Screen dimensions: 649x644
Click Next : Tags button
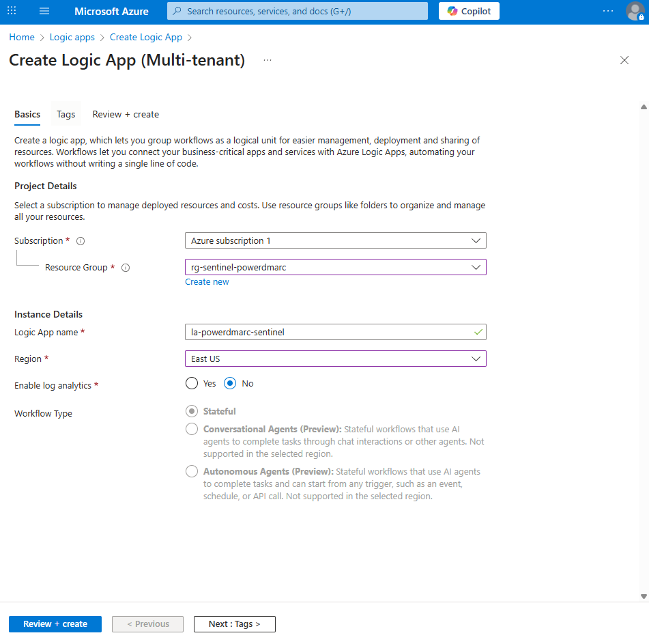[234, 624]
